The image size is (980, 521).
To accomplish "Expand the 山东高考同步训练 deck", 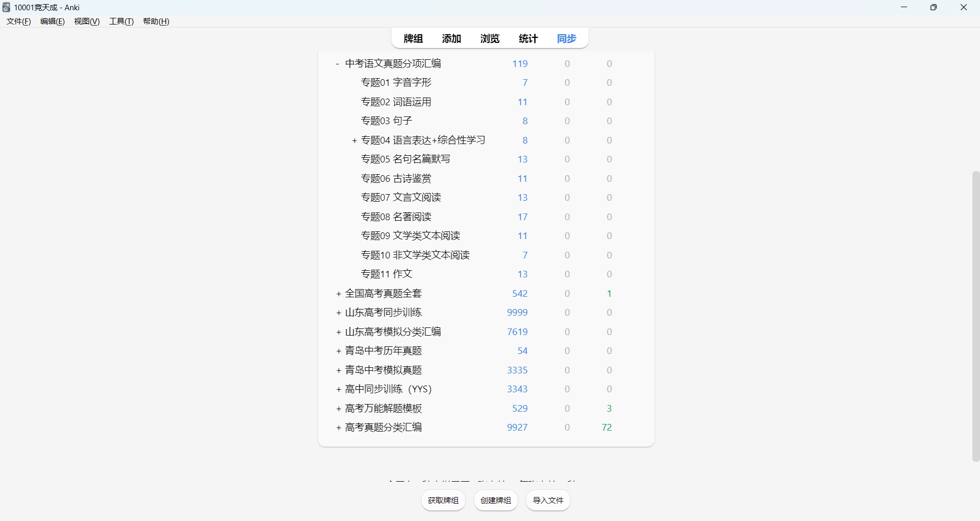I will click(x=338, y=313).
